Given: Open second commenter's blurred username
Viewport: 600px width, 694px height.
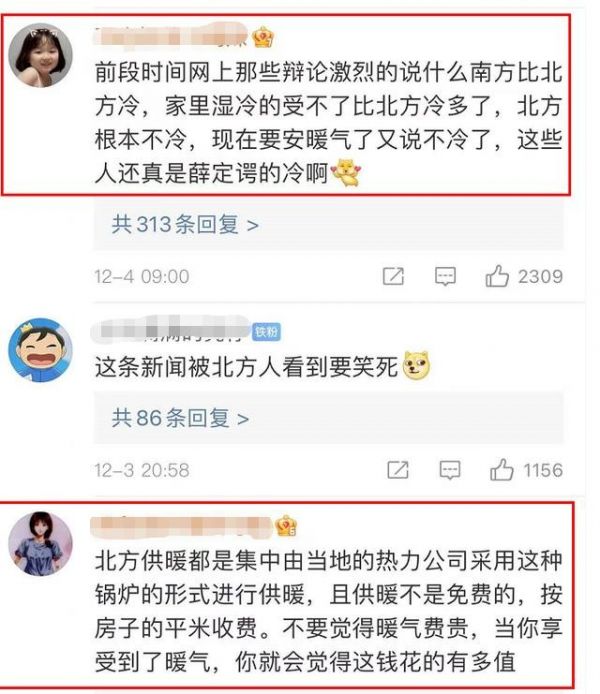Looking at the screenshot, I should (x=171, y=330).
